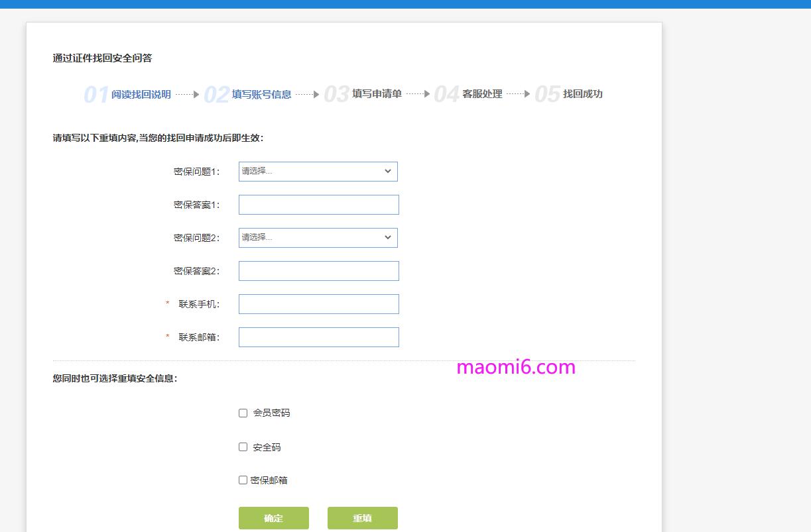Screen dimensions: 811x532
Task: Click the 重填 reset button
Action: 363,518
